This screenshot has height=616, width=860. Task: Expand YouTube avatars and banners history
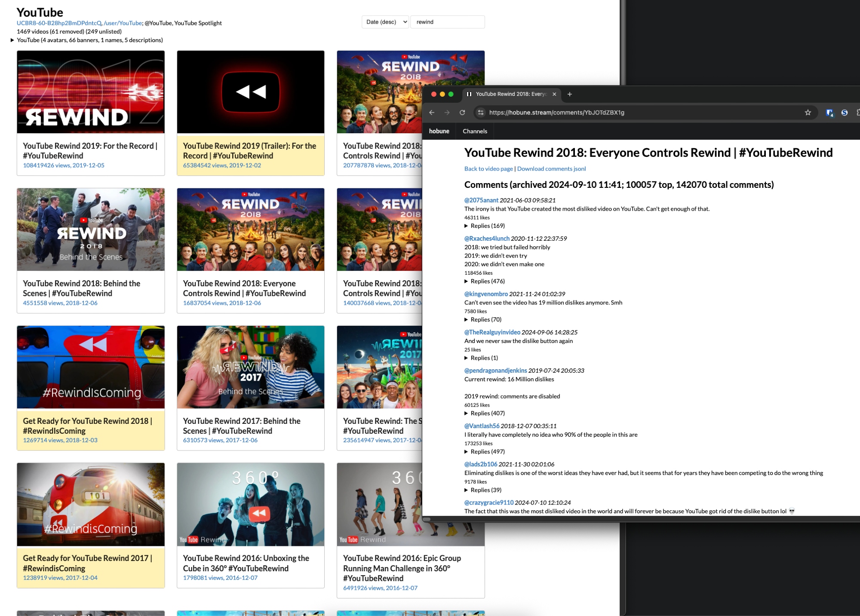click(x=12, y=40)
